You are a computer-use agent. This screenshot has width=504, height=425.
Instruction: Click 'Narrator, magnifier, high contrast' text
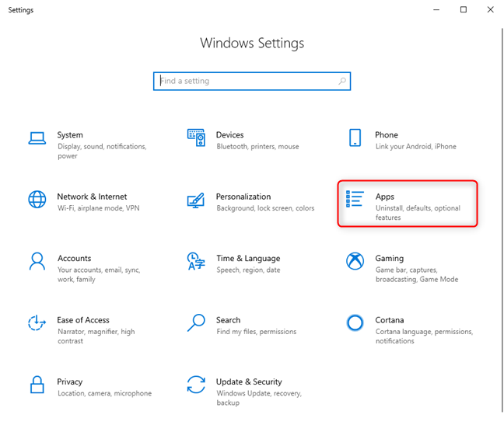click(x=96, y=336)
